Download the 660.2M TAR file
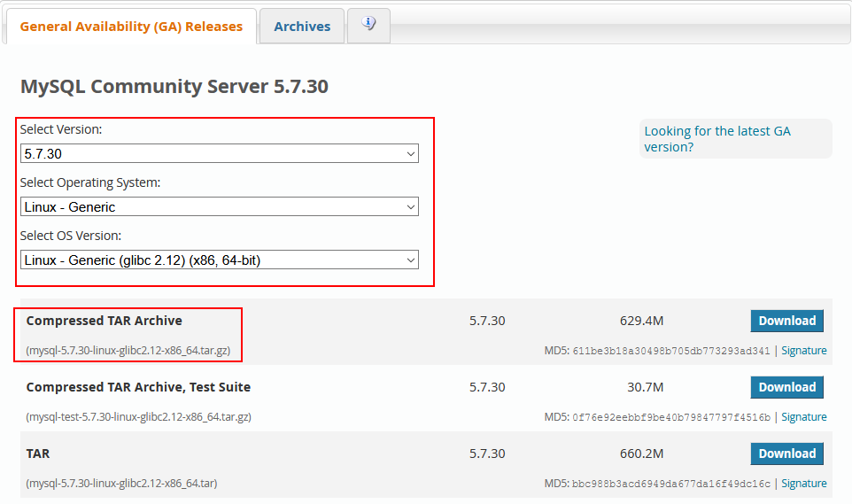The height and width of the screenshot is (504, 852). (x=786, y=454)
